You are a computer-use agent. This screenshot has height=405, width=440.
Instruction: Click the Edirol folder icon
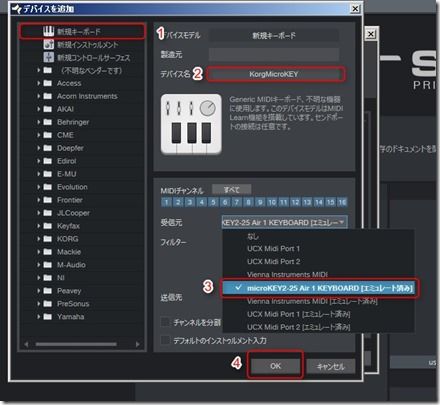pyautogui.click(x=48, y=161)
